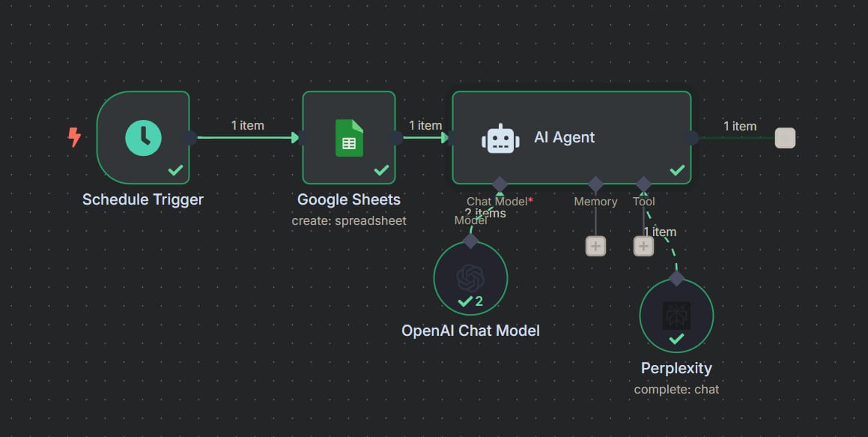Screen dimensions: 868x437
Task: Add a Memory sub-node with plus button
Action: 595,246
